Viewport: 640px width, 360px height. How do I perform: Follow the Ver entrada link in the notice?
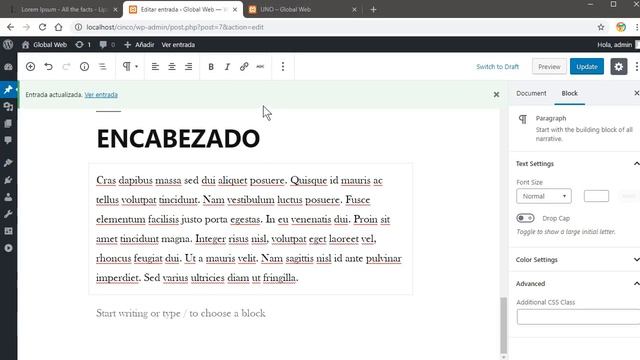(101, 95)
